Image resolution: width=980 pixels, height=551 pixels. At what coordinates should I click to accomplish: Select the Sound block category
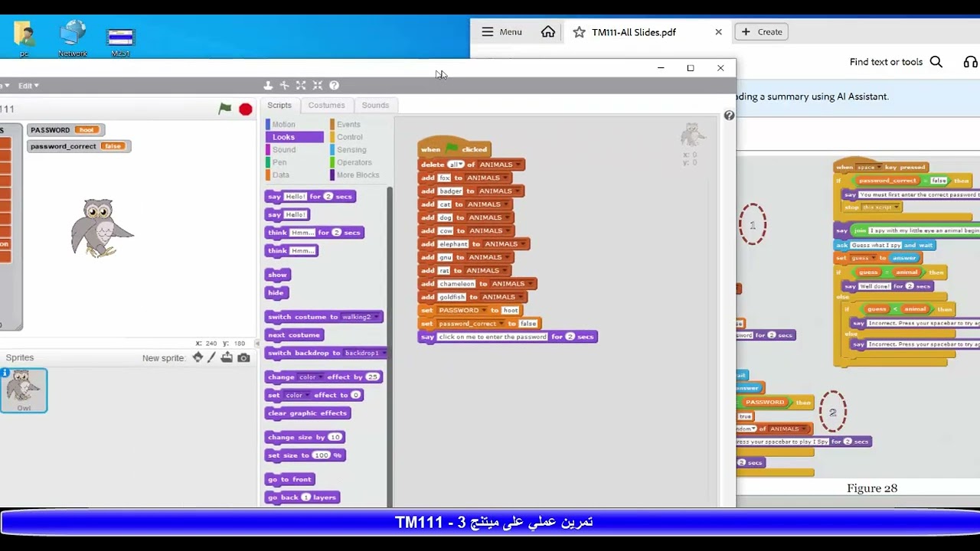pyautogui.click(x=295, y=149)
